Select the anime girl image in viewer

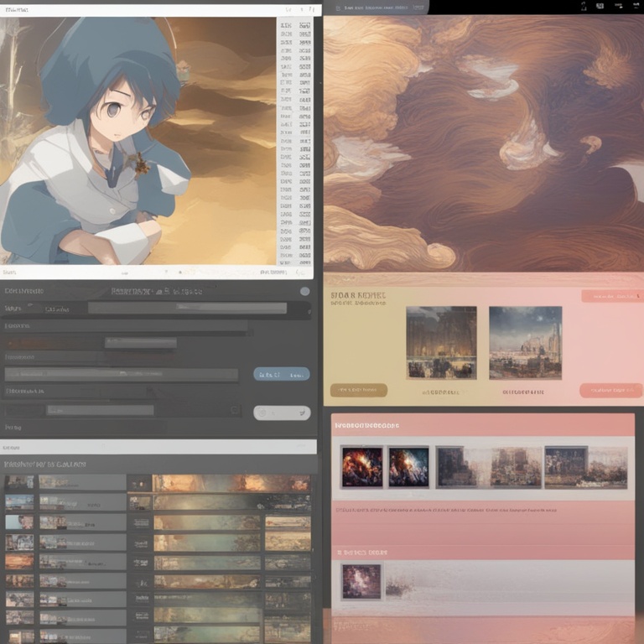tap(138, 141)
